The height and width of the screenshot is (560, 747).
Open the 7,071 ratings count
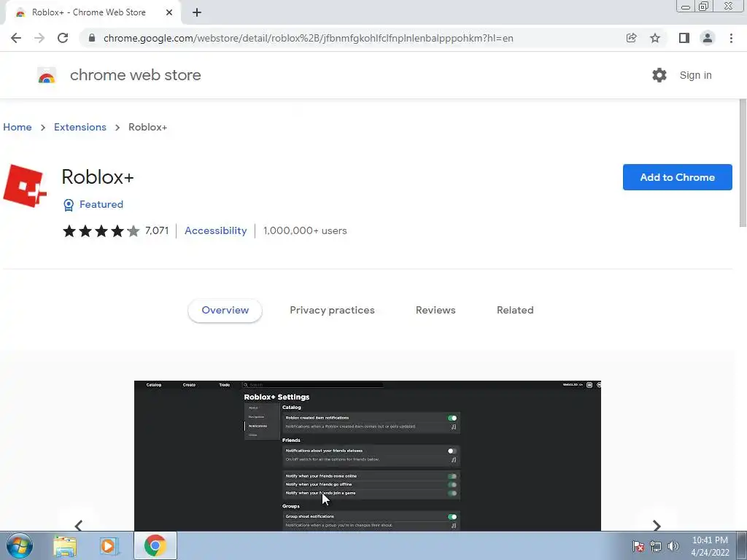[157, 230]
